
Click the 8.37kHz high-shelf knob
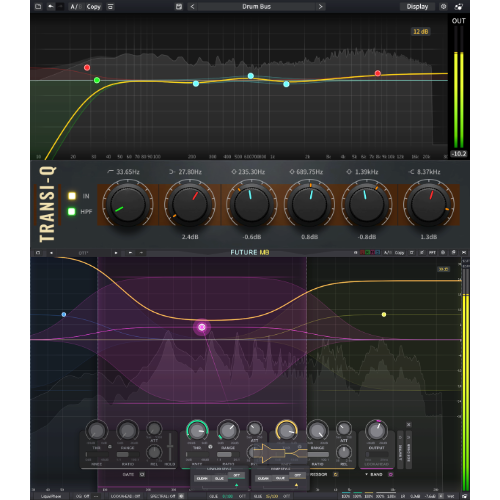(428, 204)
